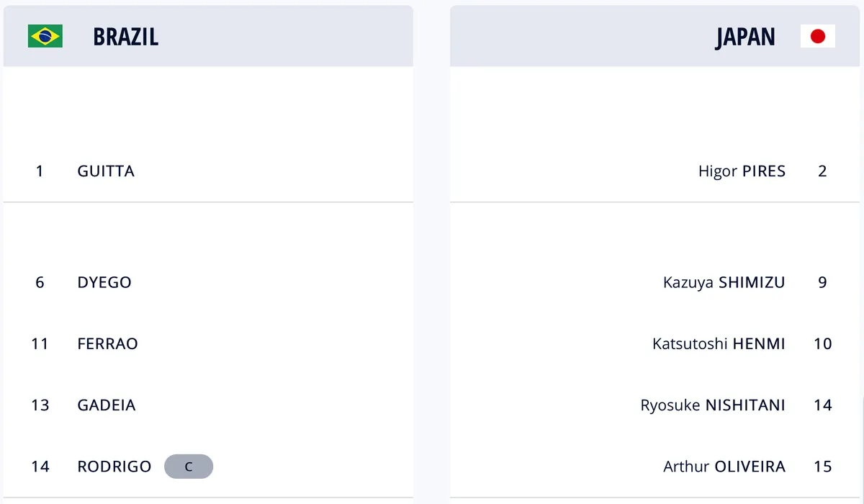The image size is (864, 504).
Task: Open Ryosuke NISHITANI player profile
Action: pos(713,405)
